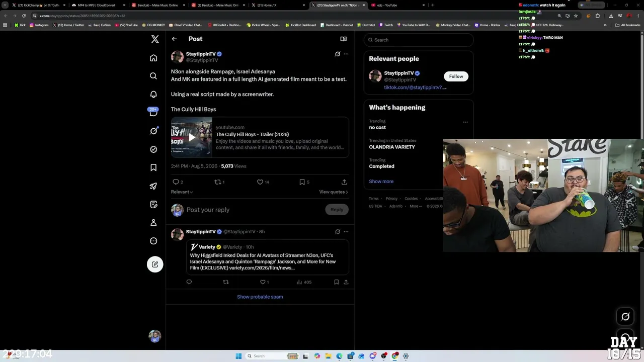Switch to KickChamp on X tab
This screenshot has width=644, height=362.
39,5
